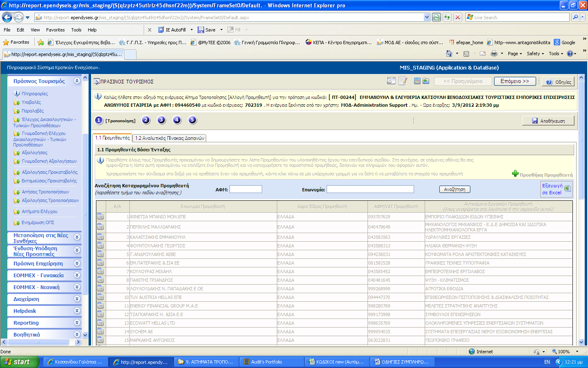Click the Οδηγίες help button
Screen dimensions: 588x368
click(558, 82)
